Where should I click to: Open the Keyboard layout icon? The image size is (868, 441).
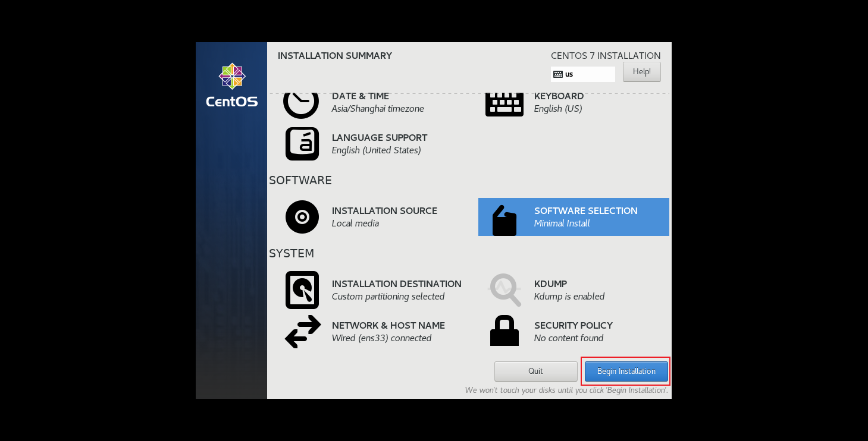(504, 104)
